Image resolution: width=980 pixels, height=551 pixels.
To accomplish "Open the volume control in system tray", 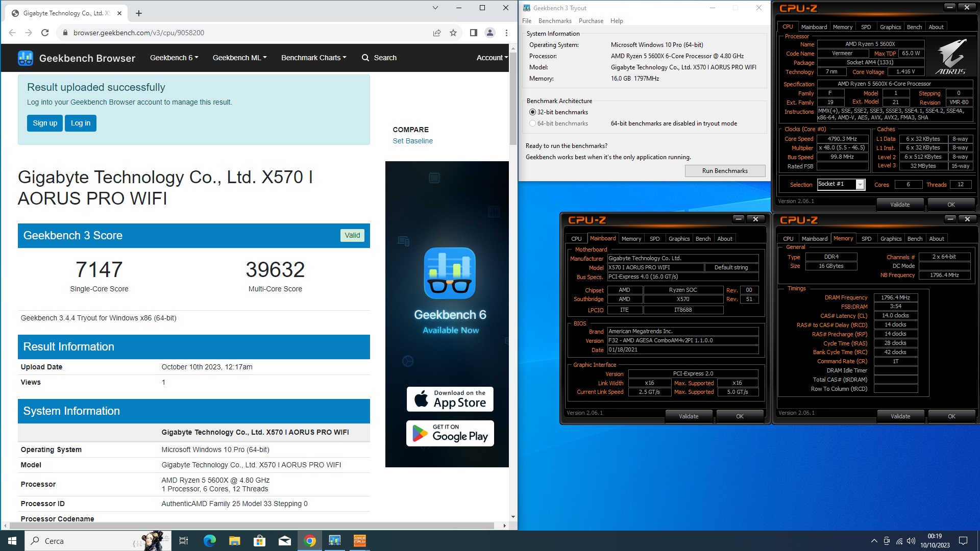I will point(911,541).
